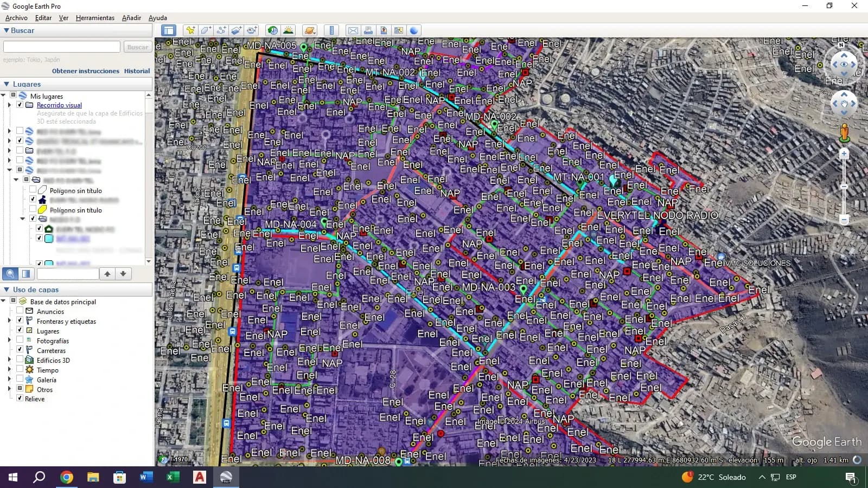Collapse Base de datos principal node
The width and height of the screenshot is (868, 488).
(3, 301)
